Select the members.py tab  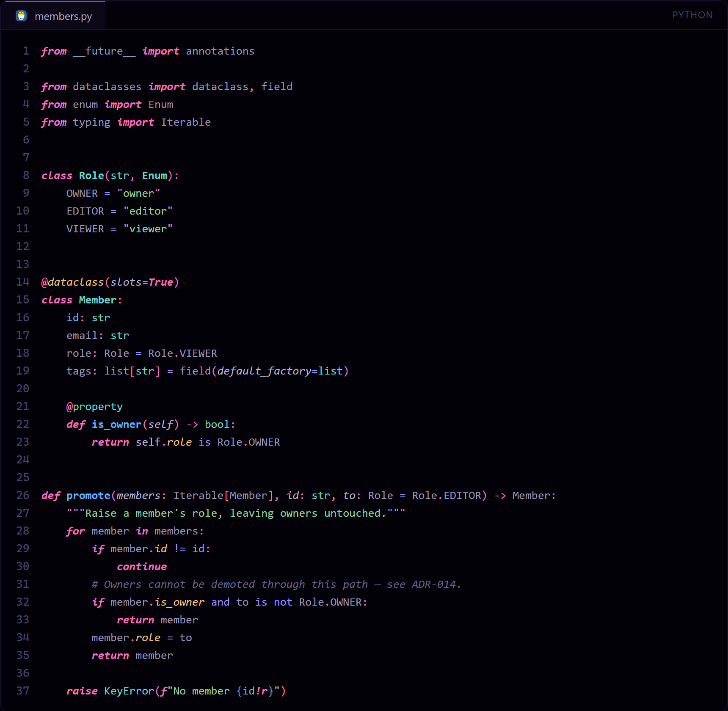click(53, 16)
